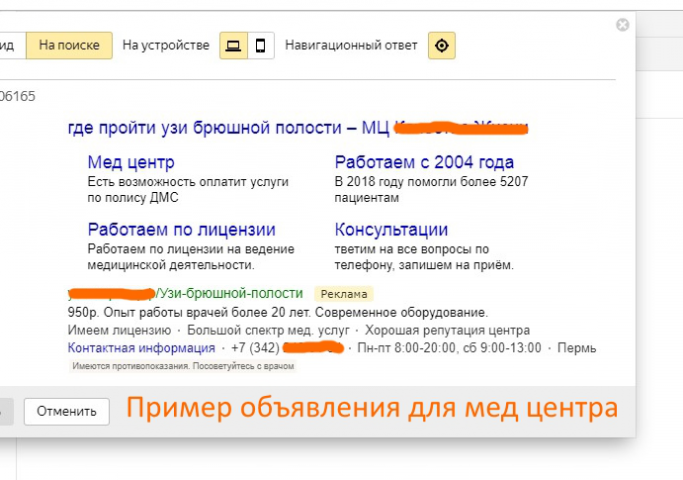Click disclaimer 'Имеются противопоказания'
683x480 pixels.
point(131,366)
